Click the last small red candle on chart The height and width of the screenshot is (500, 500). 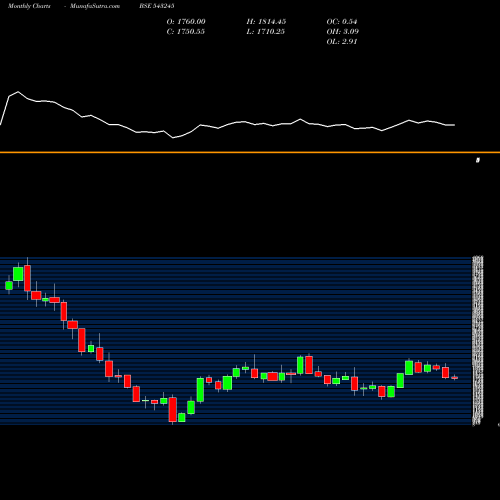tap(455, 378)
